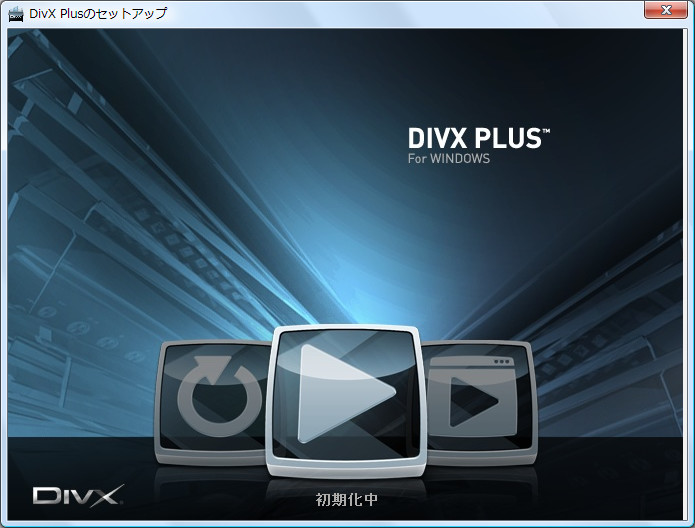Click the 初期化中 status text

(347, 500)
